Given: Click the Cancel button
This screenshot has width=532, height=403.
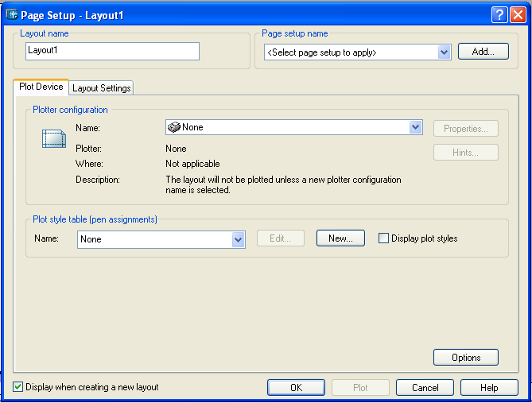Looking at the screenshot, I should click(x=425, y=387).
